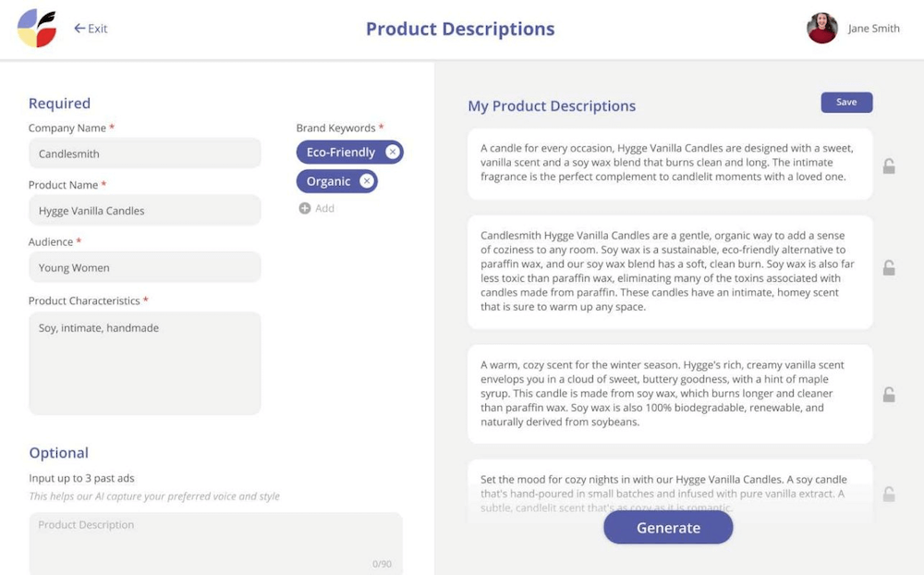
Task: Focus the Audience input field
Action: [145, 268]
